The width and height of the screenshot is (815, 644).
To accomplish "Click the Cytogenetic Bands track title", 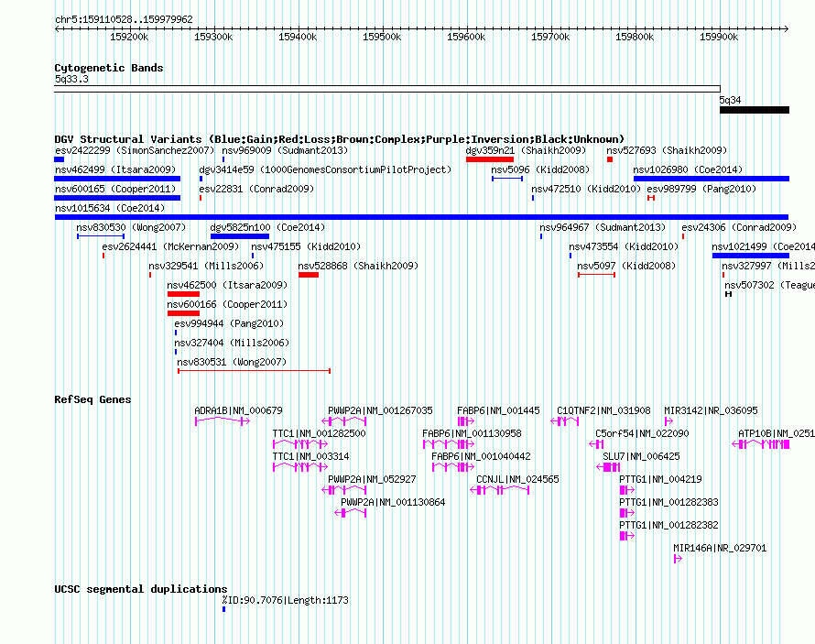I will [109, 68].
